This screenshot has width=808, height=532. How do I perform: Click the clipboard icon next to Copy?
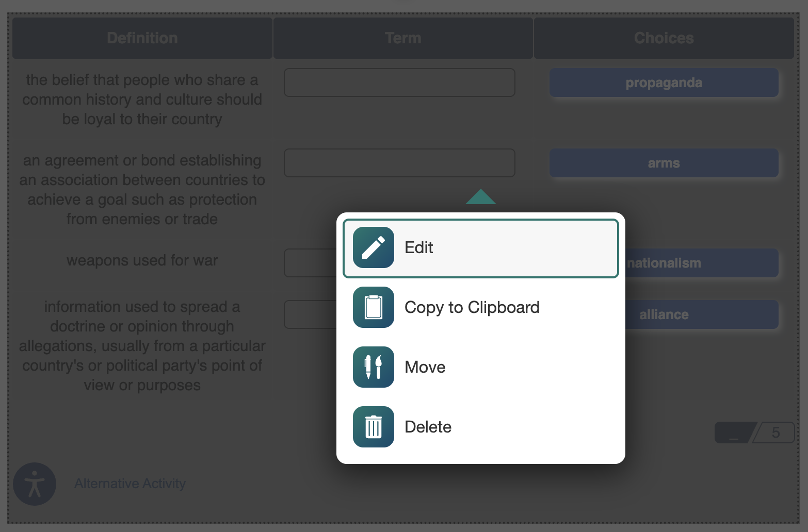click(x=373, y=307)
